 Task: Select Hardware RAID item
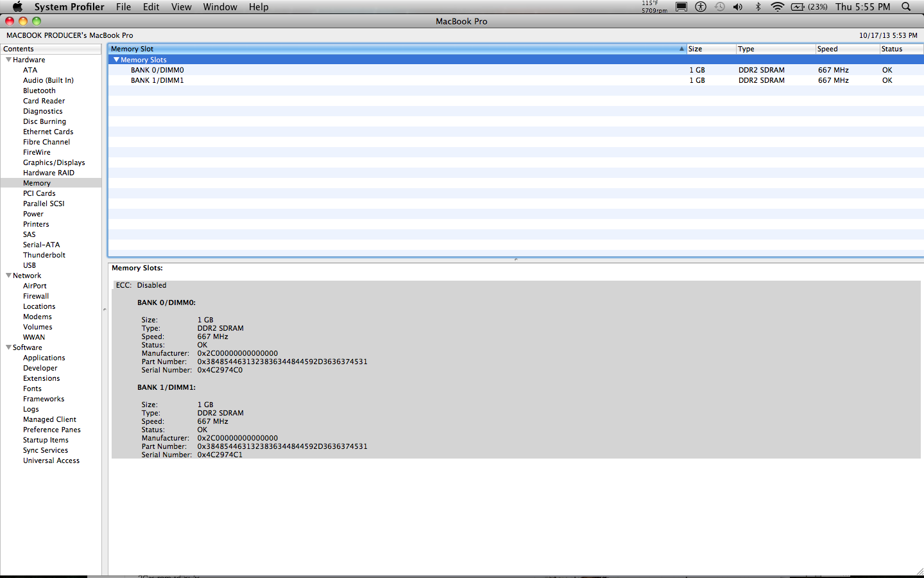click(49, 173)
